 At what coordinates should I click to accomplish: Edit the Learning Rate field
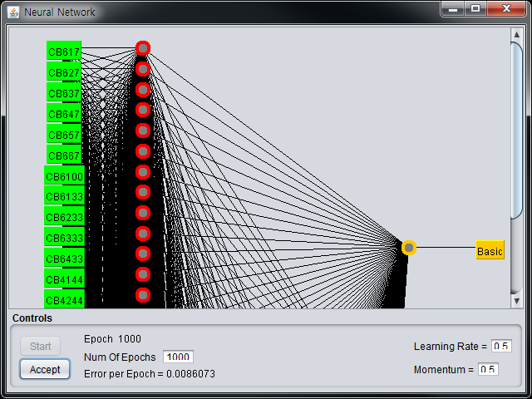tap(501, 346)
